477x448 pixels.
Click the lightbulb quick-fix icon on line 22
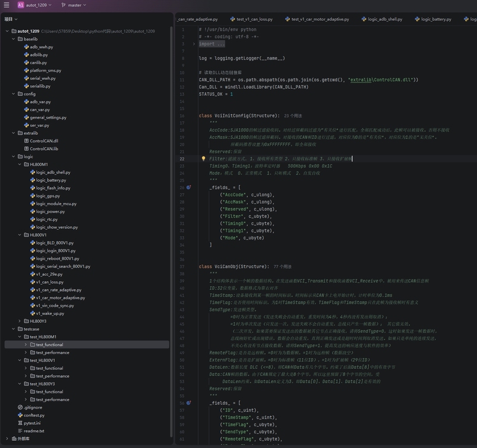click(x=203, y=159)
